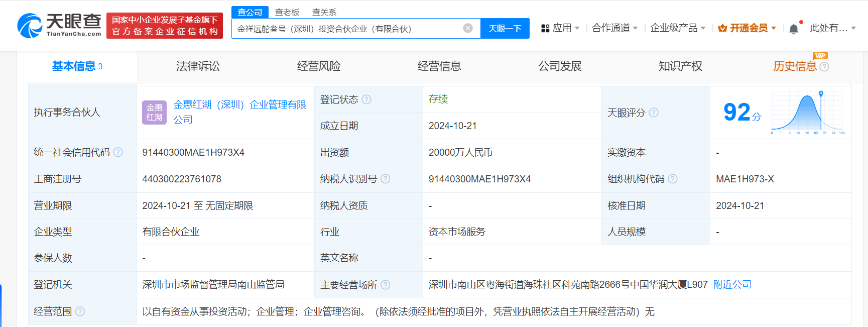
Task: Open the 知识产权 tab
Action: tap(680, 66)
